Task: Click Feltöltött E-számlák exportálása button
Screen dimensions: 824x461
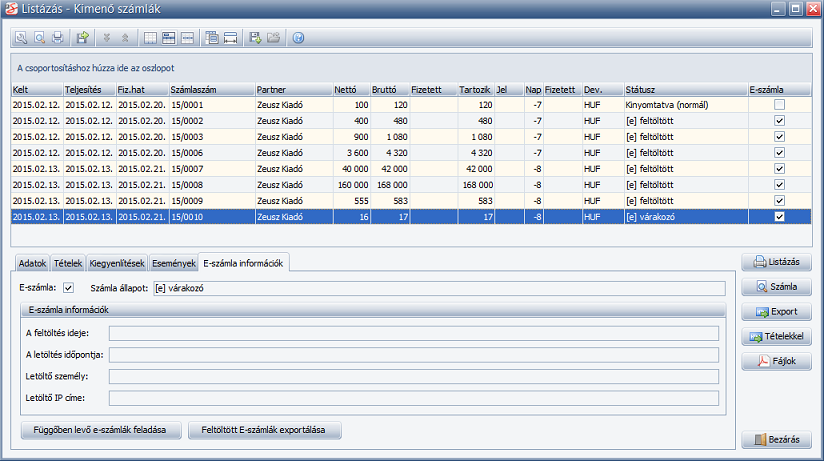Action: [x=264, y=430]
